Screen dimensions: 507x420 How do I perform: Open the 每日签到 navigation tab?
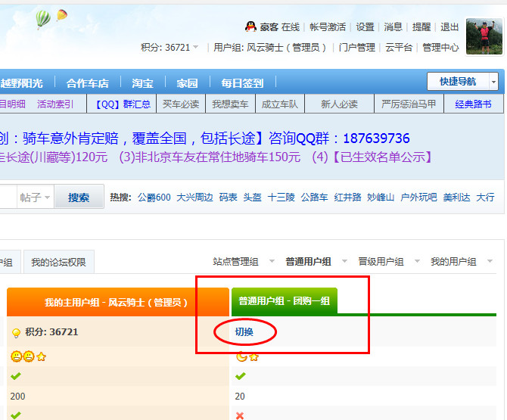242,83
